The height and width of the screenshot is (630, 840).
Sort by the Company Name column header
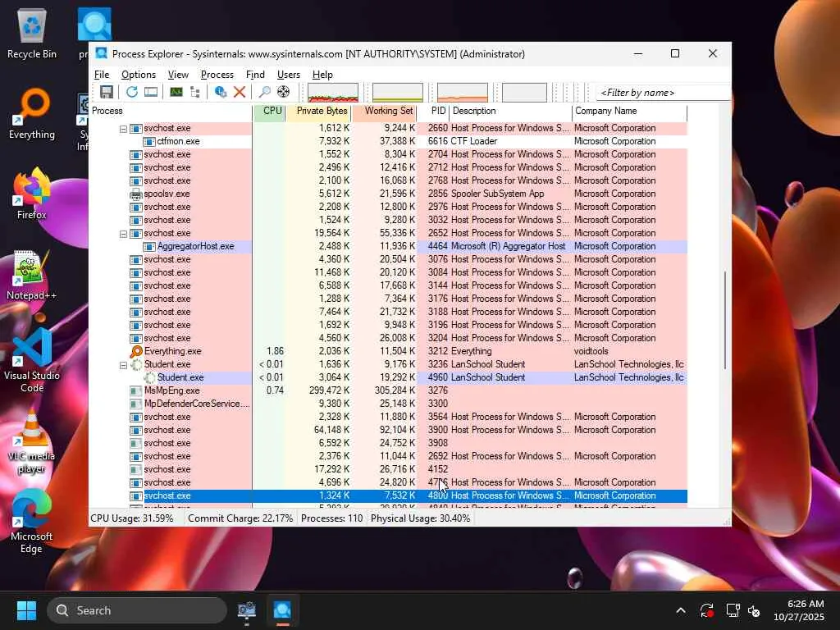tap(629, 111)
